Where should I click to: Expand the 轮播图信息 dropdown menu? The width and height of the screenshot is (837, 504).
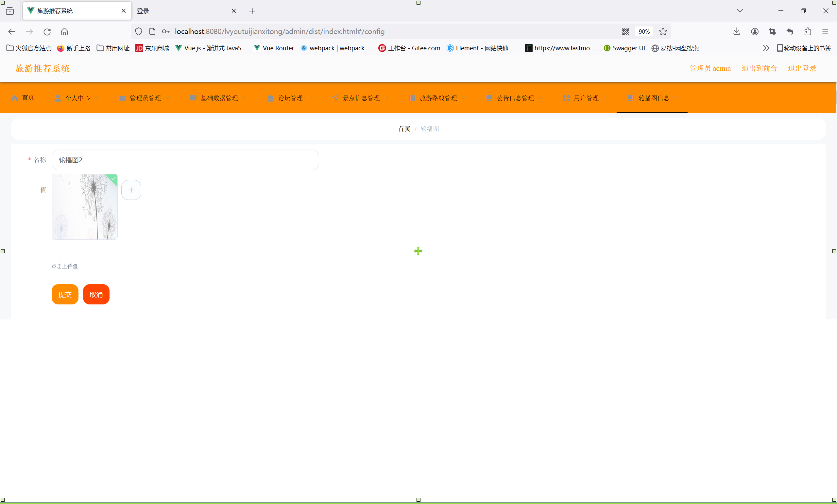653,98
